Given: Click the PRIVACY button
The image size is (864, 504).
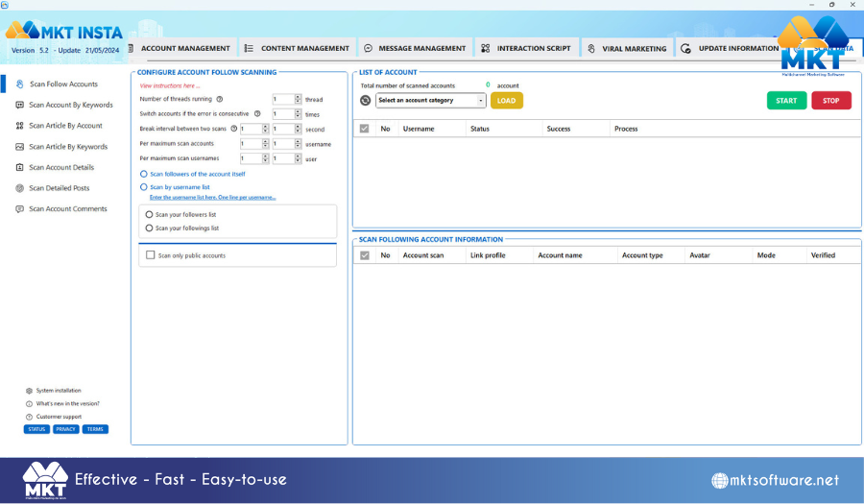Looking at the screenshot, I should pyautogui.click(x=65, y=429).
